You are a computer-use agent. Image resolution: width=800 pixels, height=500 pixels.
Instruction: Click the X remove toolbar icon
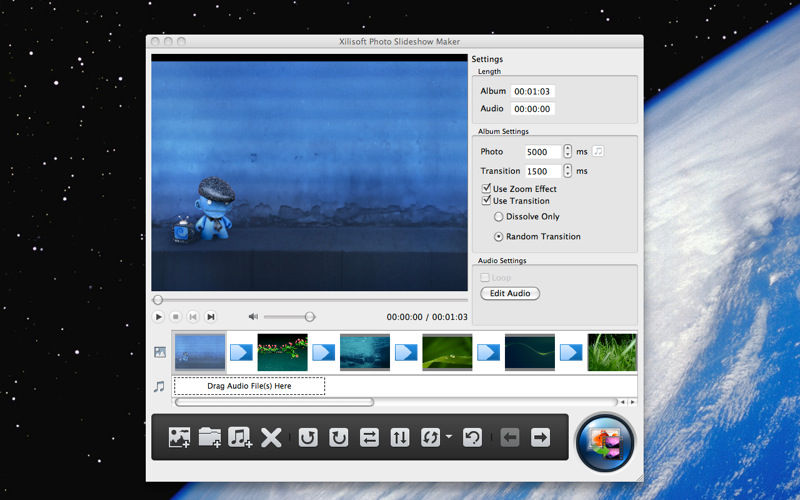(271, 437)
